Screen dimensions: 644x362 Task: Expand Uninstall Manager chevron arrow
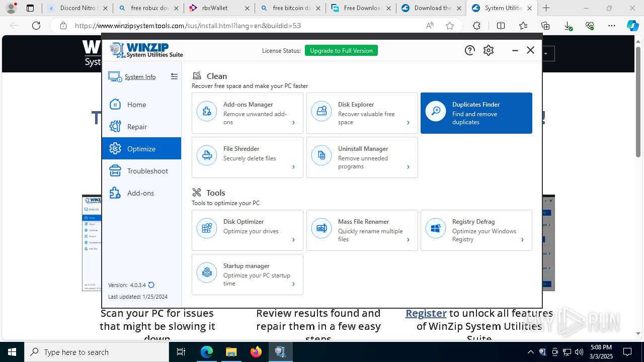click(x=408, y=167)
